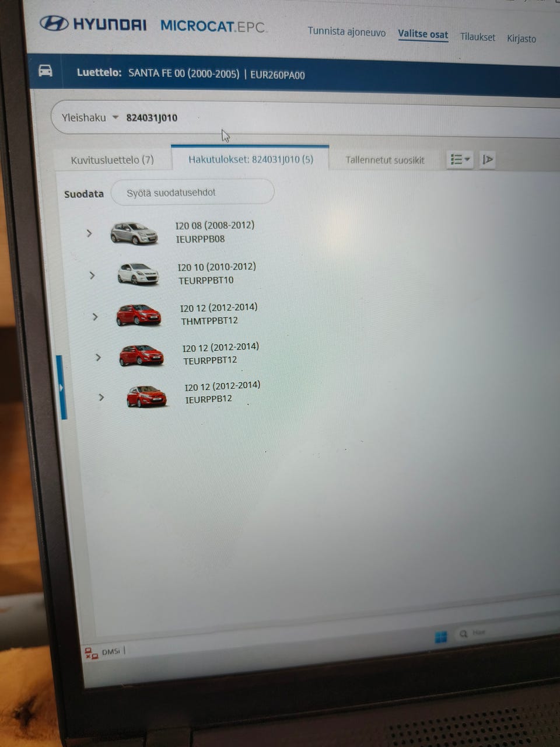Expand the blue side panel handle

pyautogui.click(x=61, y=387)
